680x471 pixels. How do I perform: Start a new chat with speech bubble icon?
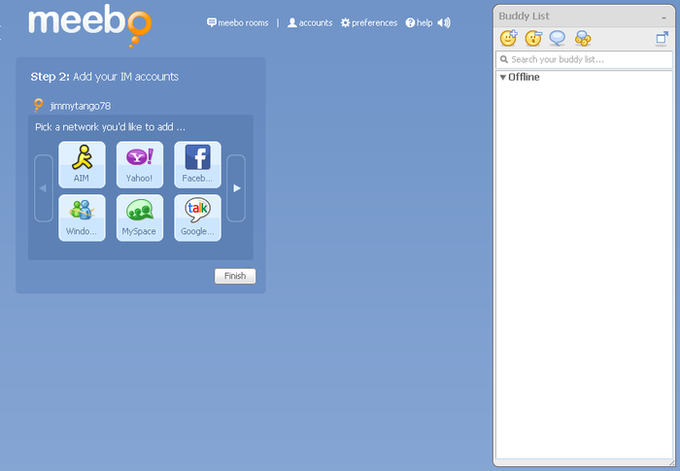coord(557,38)
